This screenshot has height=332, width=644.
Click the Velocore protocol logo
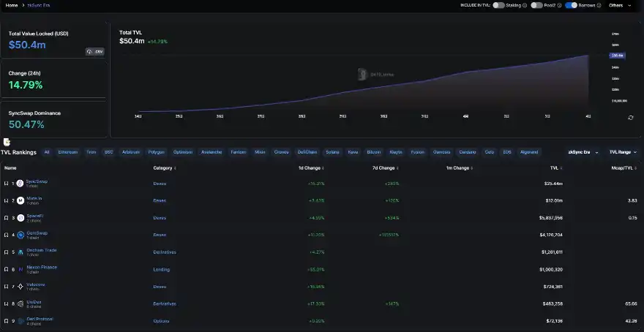click(20, 287)
